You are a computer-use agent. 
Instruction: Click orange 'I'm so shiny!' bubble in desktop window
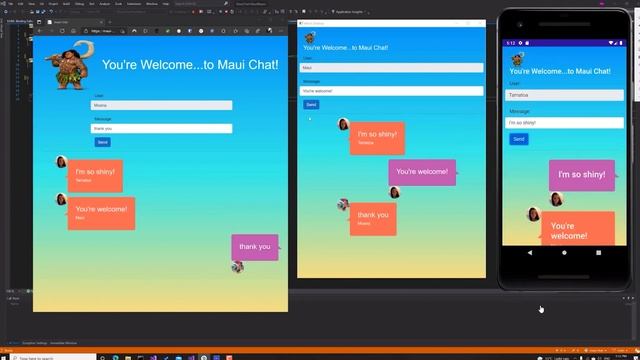377,138
